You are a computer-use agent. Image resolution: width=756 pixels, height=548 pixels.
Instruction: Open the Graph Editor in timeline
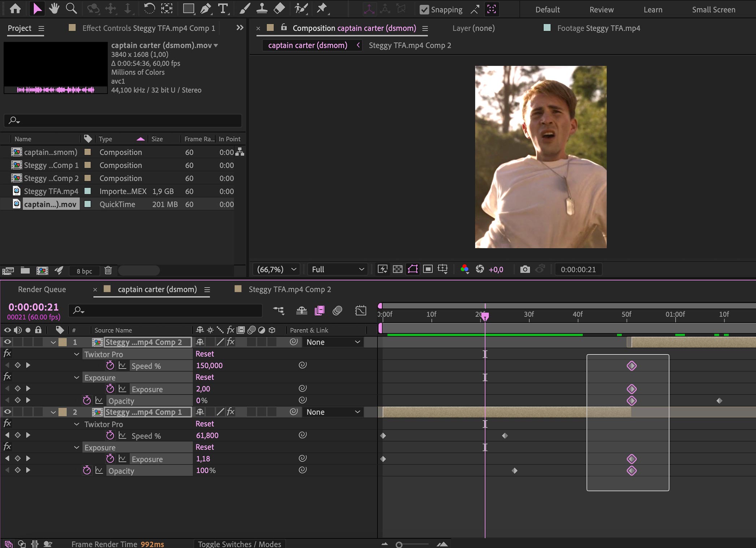coord(361,311)
